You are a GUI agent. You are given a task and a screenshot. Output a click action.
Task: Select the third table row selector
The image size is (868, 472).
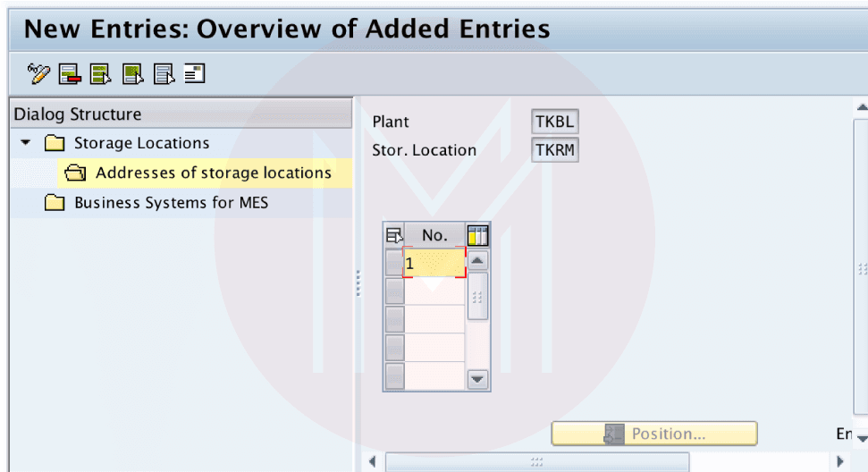click(x=393, y=319)
